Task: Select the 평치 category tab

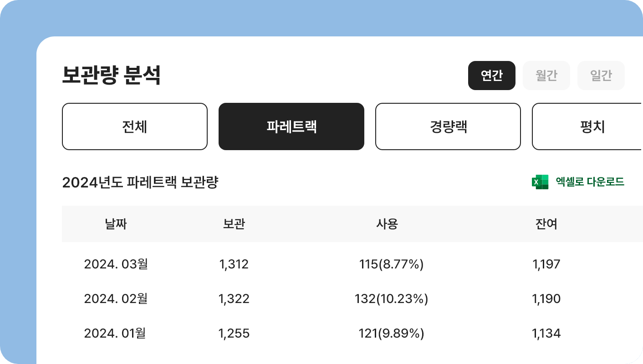Action: coord(587,126)
